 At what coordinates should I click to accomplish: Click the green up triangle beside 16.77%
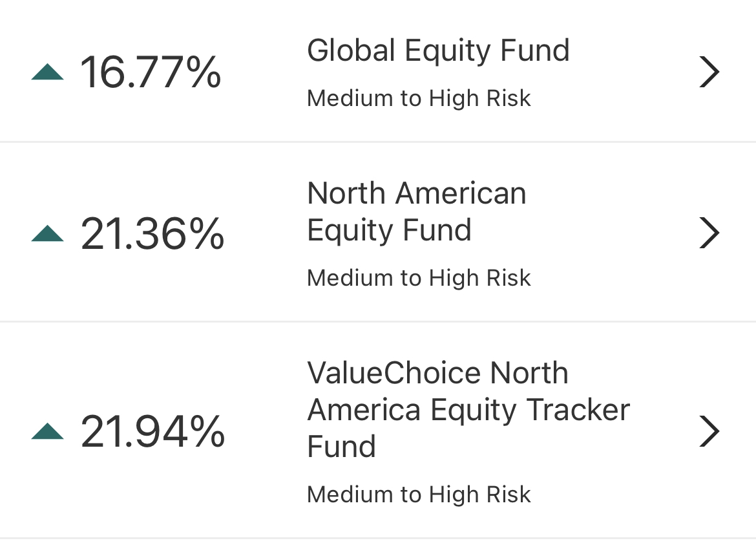coord(47,72)
